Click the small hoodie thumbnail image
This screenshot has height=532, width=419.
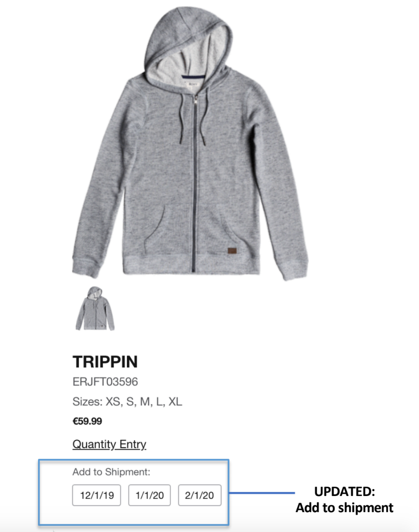click(x=95, y=309)
